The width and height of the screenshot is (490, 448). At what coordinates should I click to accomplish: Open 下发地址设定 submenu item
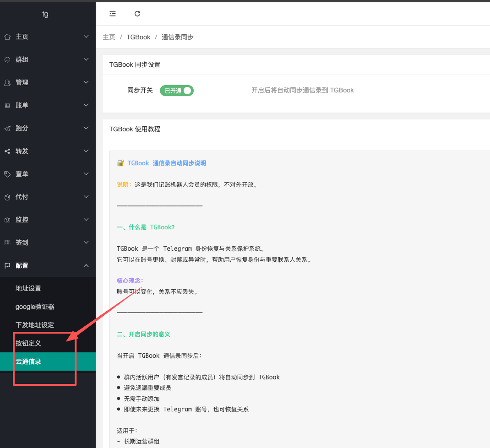click(35, 325)
